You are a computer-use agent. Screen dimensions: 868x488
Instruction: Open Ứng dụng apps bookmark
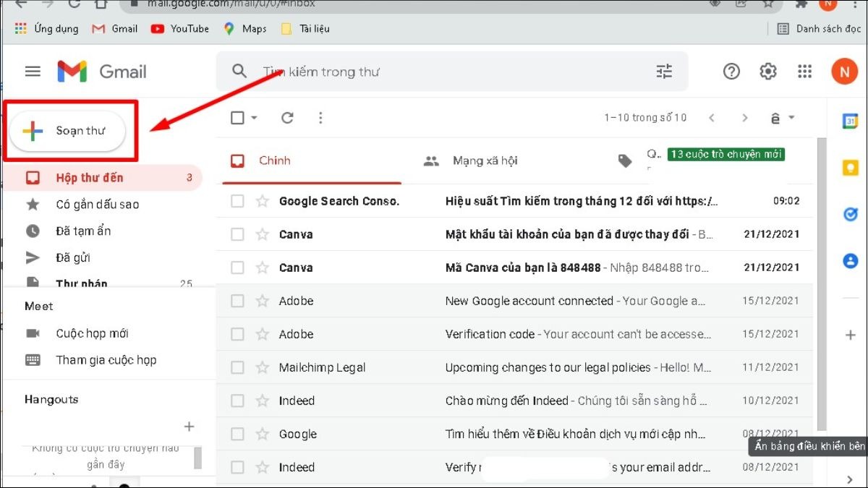point(47,29)
